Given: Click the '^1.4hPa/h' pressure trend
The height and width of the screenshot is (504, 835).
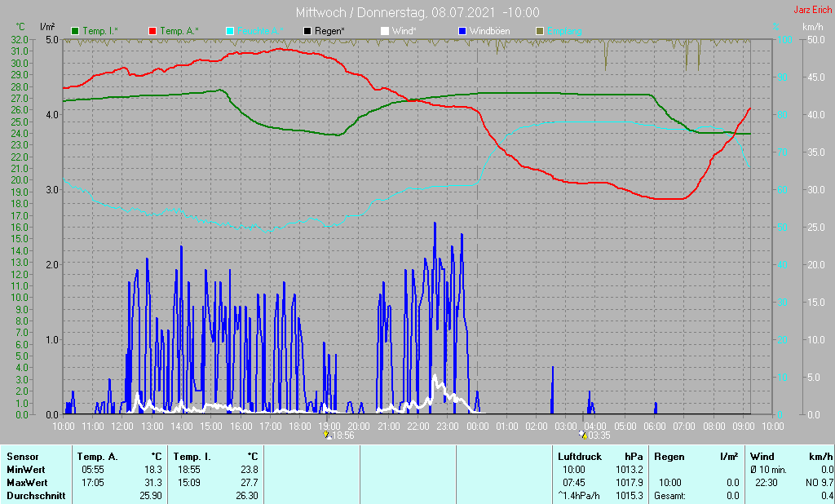Looking at the screenshot, I should click(x=578, y=496).
